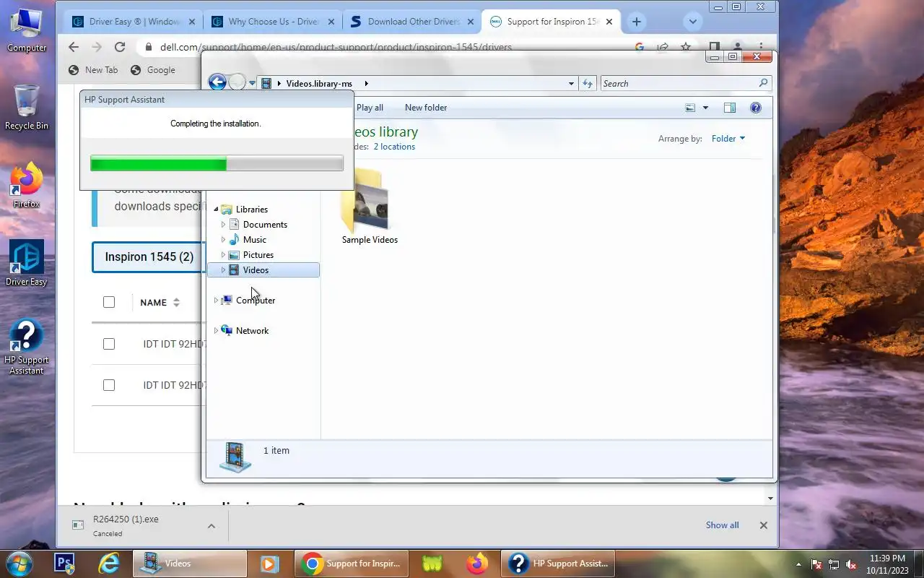Go back in the Videos explorer window
The image size is (924, 578).
pyautogui.click(x=217, y=82)
